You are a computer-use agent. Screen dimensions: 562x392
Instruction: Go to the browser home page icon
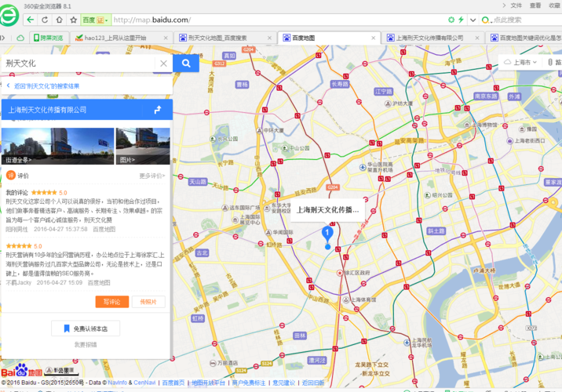coord(59,20)
